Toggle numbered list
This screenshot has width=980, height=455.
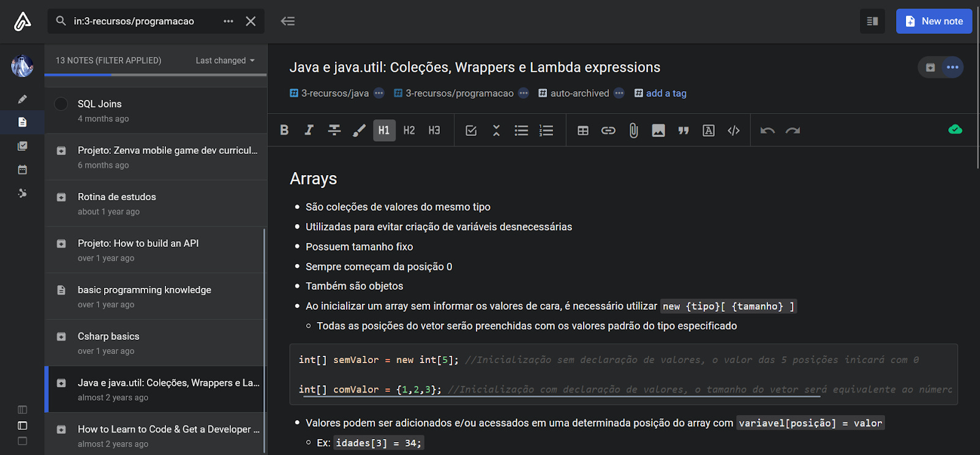tap(546, 130)
